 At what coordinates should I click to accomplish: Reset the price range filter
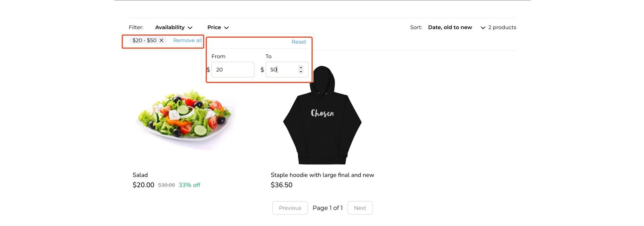299,42
